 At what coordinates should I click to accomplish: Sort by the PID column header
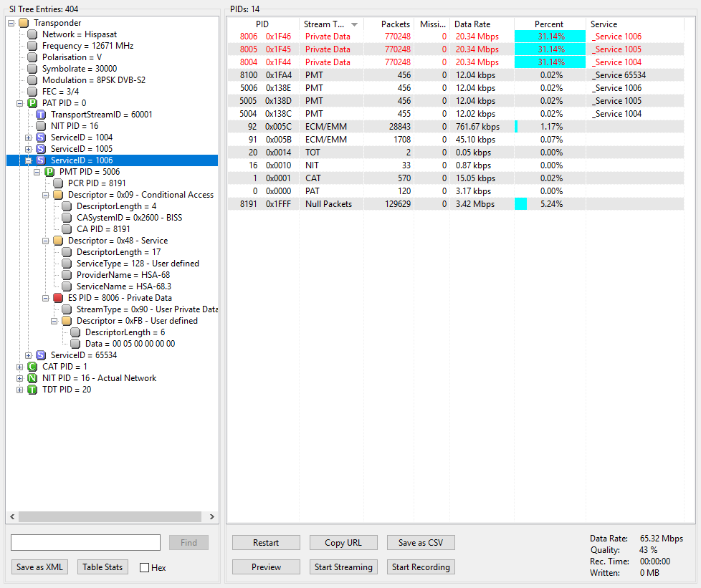(263, 24)
